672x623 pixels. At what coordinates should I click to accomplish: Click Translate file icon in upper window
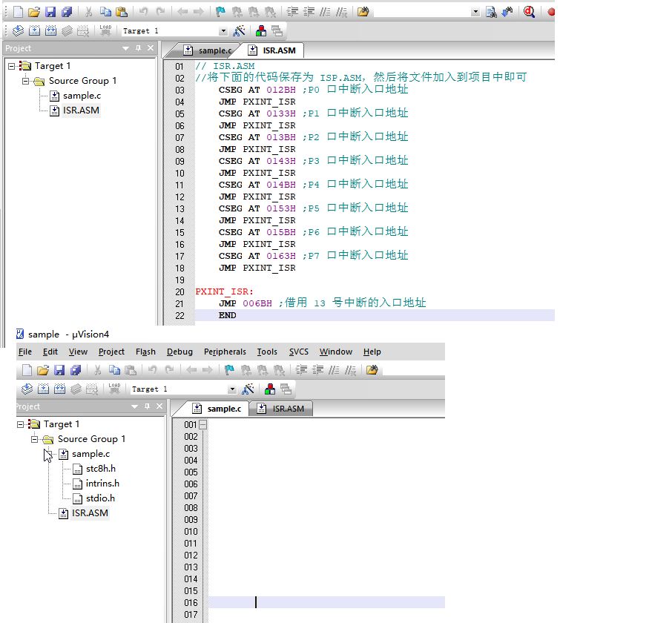18,31
